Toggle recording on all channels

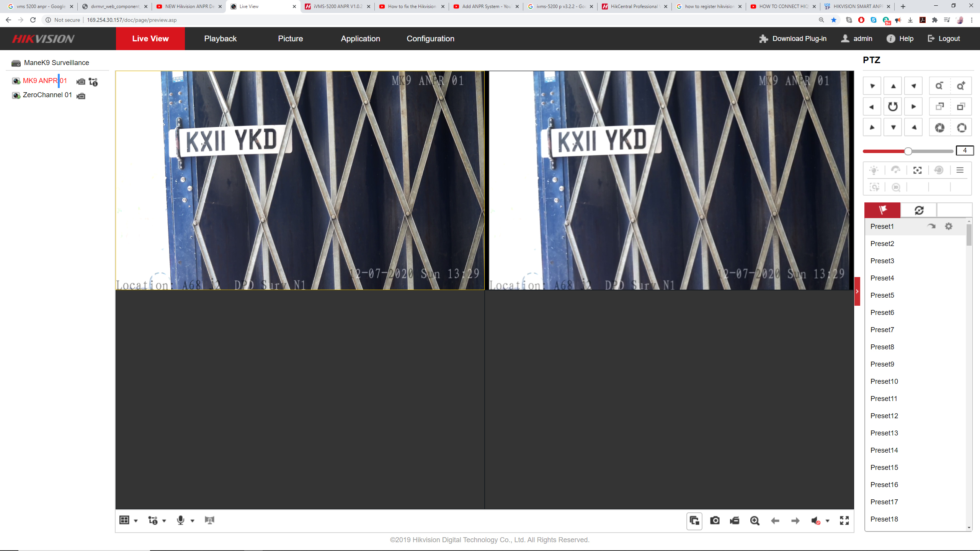coord(735,520)
